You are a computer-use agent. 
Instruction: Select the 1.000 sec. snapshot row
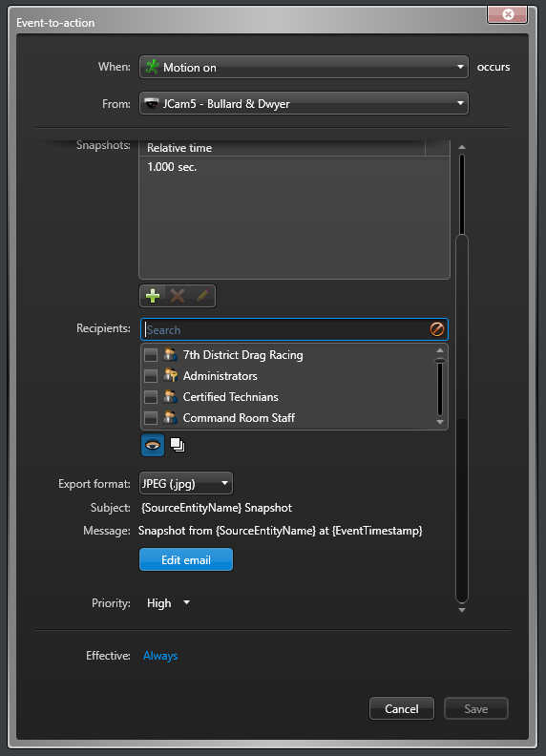tap(294, 167)
